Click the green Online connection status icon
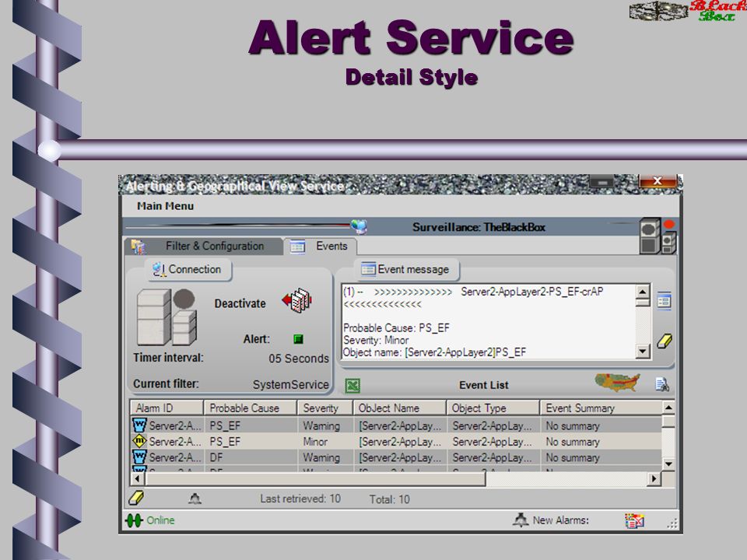The width and height of the screenshot is (747, 560). (x=134, y=520)
